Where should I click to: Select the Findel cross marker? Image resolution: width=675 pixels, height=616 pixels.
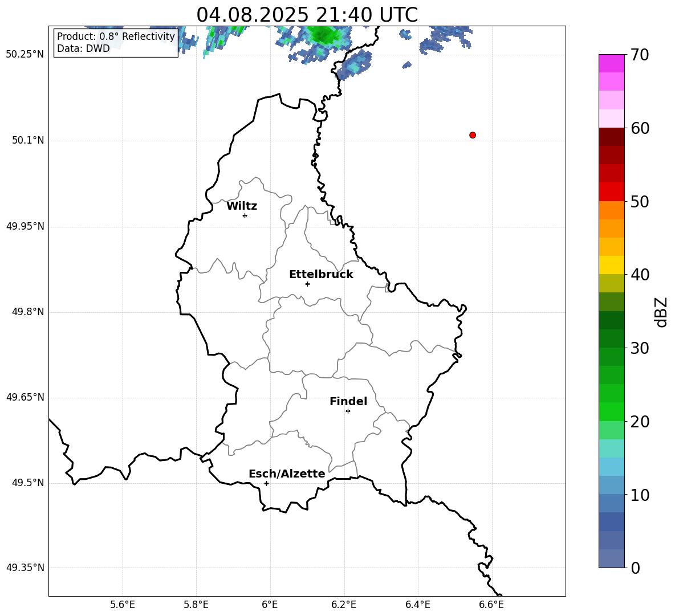pos(348,411)
